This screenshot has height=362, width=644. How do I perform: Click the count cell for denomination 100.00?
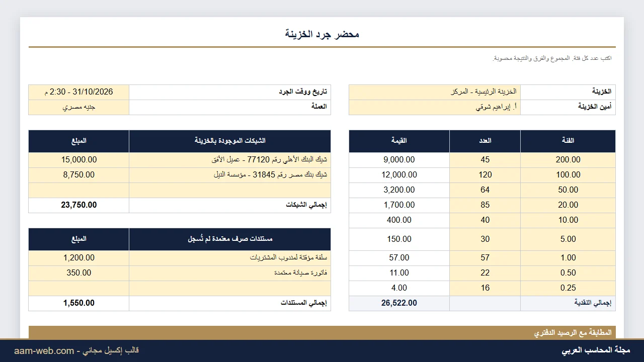(x=485, y=175)
